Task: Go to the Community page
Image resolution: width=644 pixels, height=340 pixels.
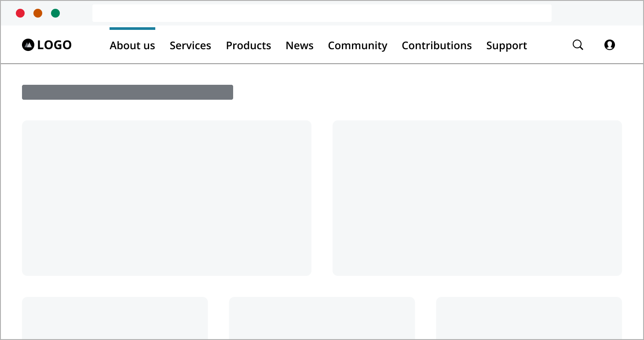Action: click(x=357, y=45)
